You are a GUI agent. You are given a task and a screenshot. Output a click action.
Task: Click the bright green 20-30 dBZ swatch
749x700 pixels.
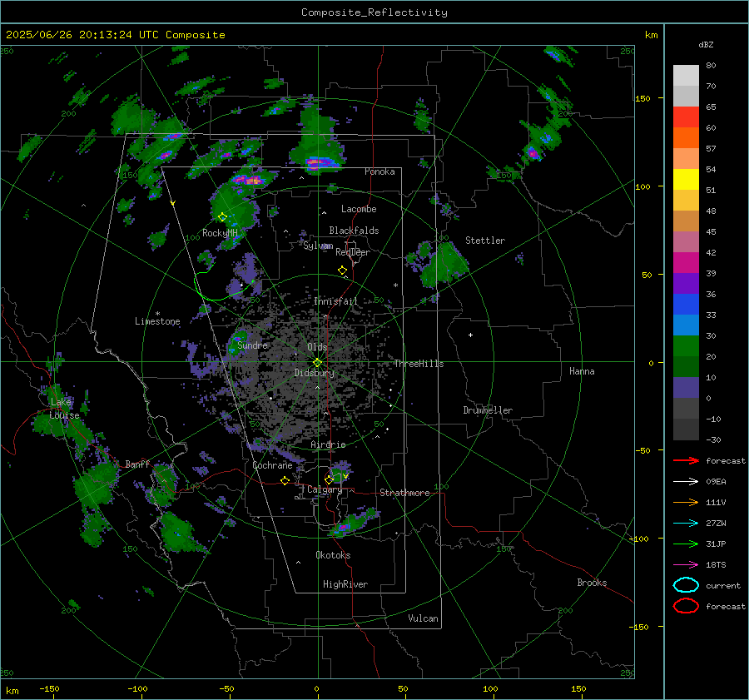pos(686,346)
